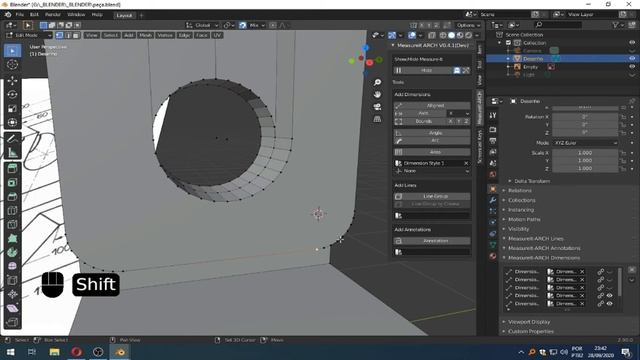This screenshot has width=640, height=360.
Task: Open the Tool properties tab icon
Action: point(493,116)
